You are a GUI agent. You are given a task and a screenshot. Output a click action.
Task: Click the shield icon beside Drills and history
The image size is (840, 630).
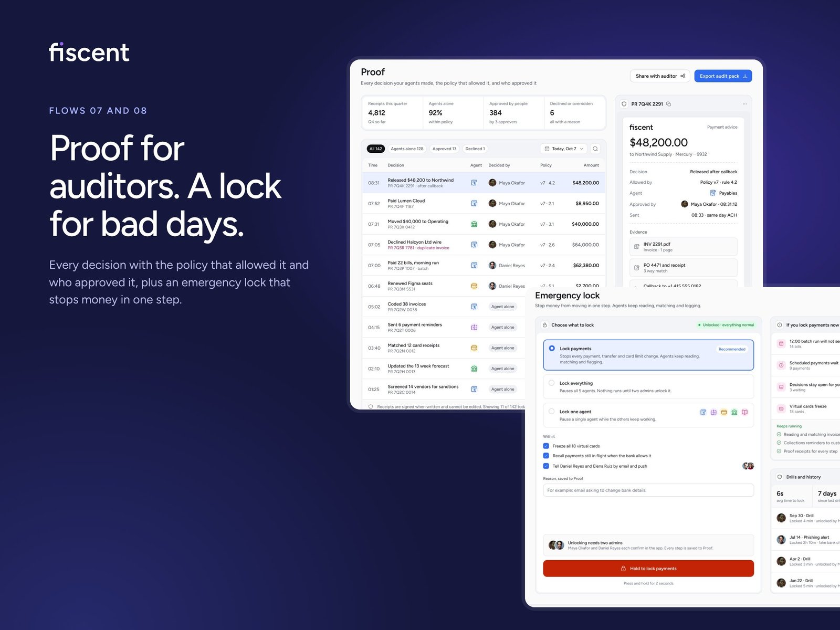tap(780, 477)
